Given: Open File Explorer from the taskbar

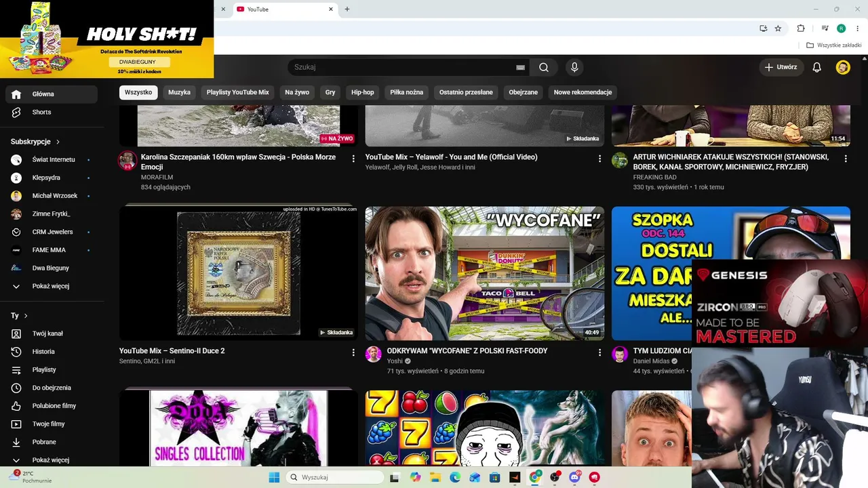Looking at the screenshot, I should [436, 477].
